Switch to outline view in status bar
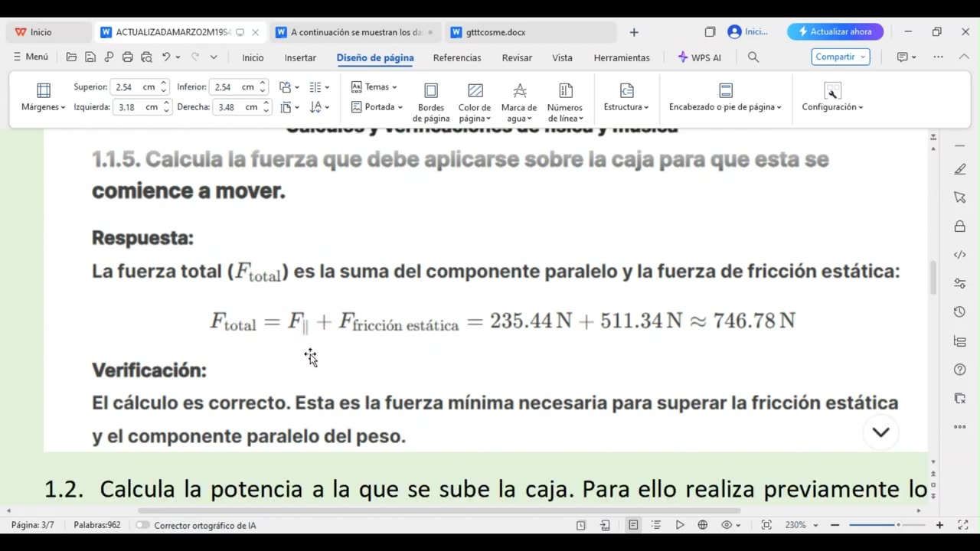Image resolution: width=980 pixels, height=551 pixels. tap(656, 525)
